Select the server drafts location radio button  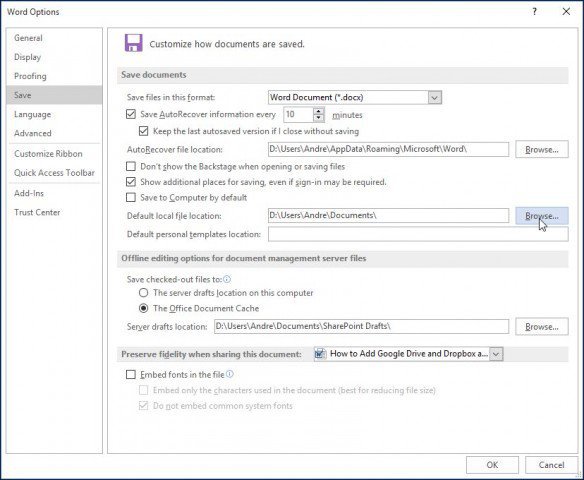(143, 293)
